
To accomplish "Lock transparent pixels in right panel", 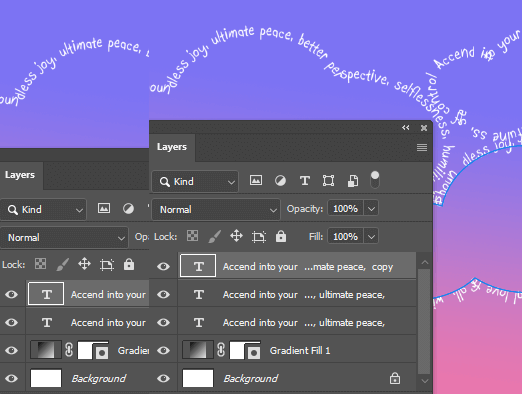I will (192, 236).
